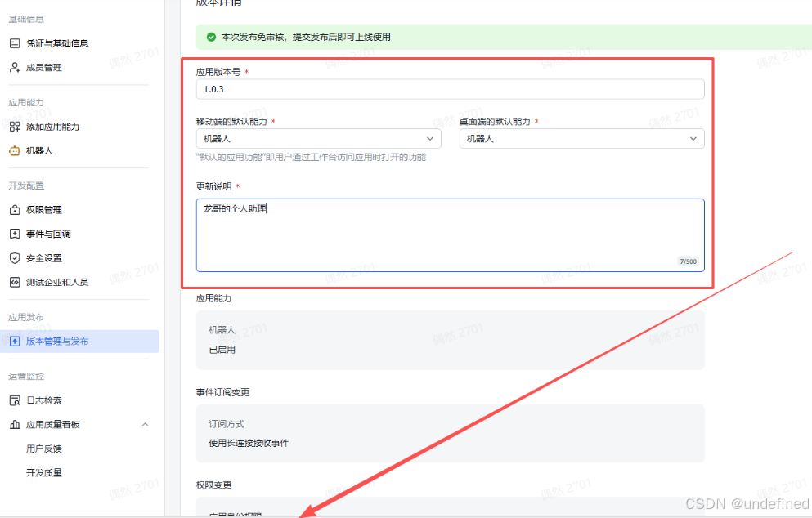Click the 应用质量看板 chart icon
812x518 pixels.
tap(15, 425)
